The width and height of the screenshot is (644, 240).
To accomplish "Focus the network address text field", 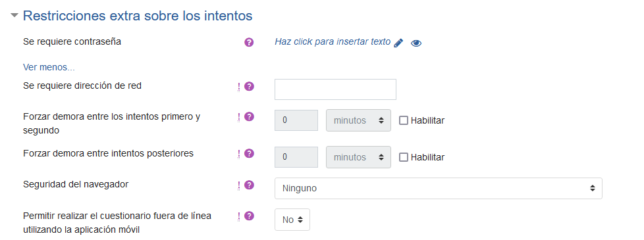I will (335, 89).
